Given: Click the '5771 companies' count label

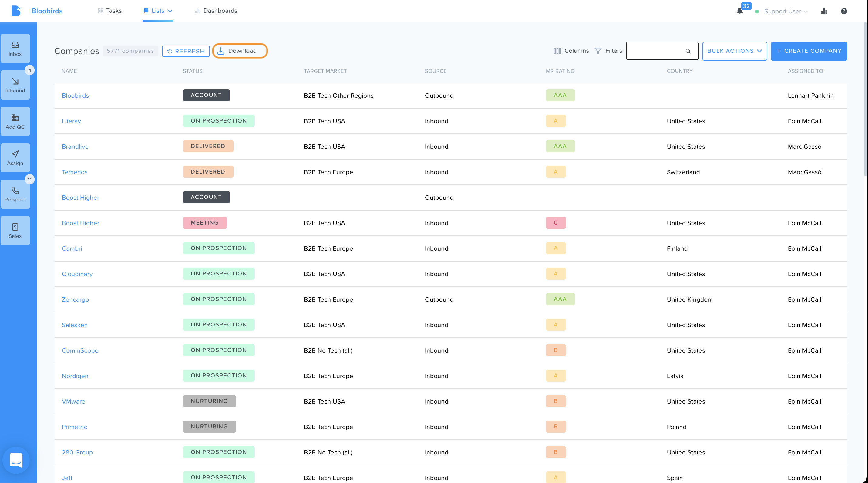Looking at the screenshot, I should [x=130, y=51].
